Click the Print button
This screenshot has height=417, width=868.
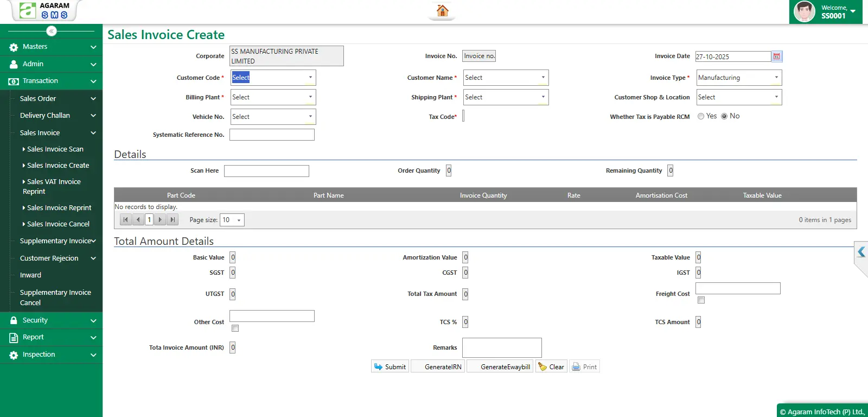(584, 367)
